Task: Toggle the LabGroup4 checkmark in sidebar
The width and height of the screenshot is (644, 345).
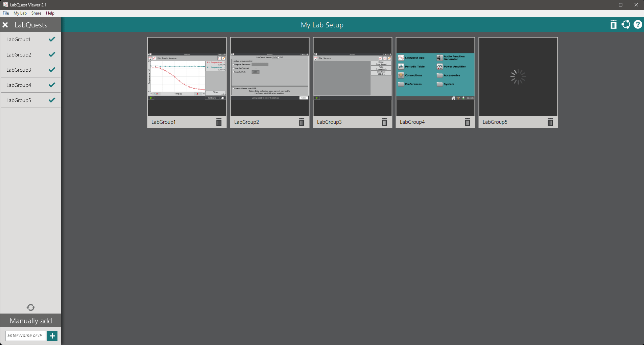Action: (x=52, y=85)
